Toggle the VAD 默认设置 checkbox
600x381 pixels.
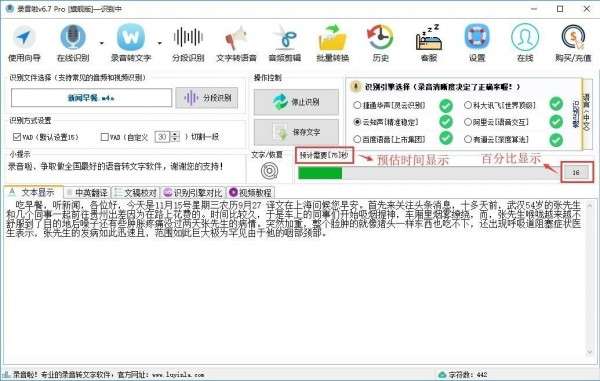coord(17,137)
